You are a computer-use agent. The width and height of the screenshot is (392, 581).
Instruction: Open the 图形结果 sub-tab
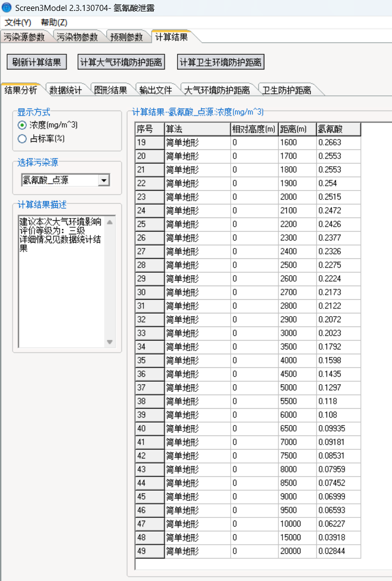[111, 90]
